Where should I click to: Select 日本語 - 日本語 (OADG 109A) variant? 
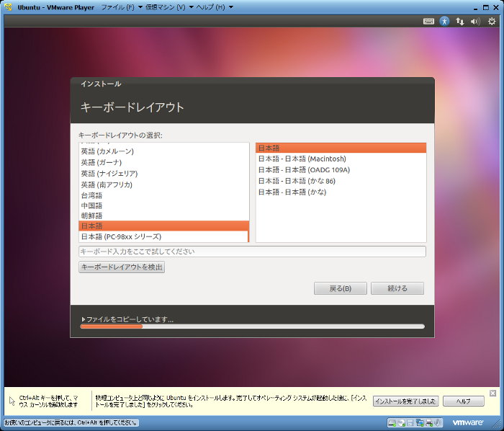click(x=341, y=170)
